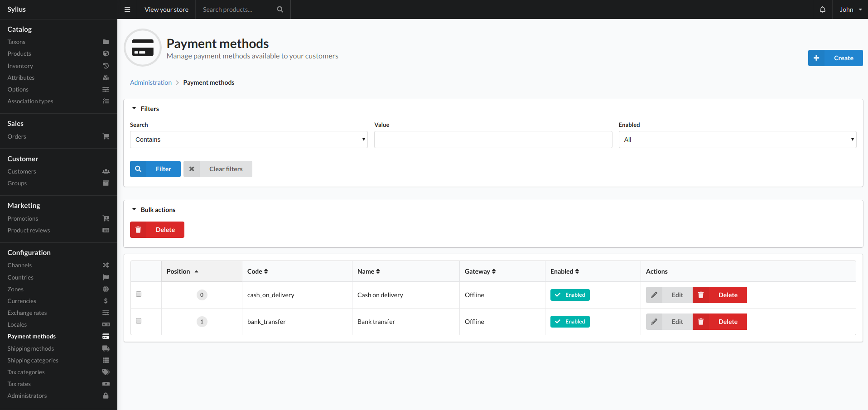Click the Groups archive icon in sidebar
868x410 pixels.
pos(106,183)
